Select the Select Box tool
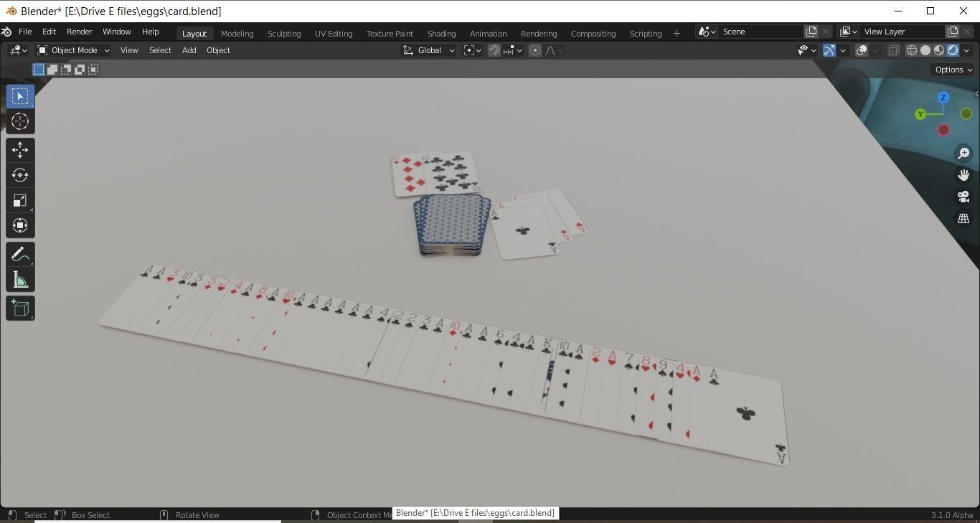This screenshot has height=523, width=980. tap(20, 96)
